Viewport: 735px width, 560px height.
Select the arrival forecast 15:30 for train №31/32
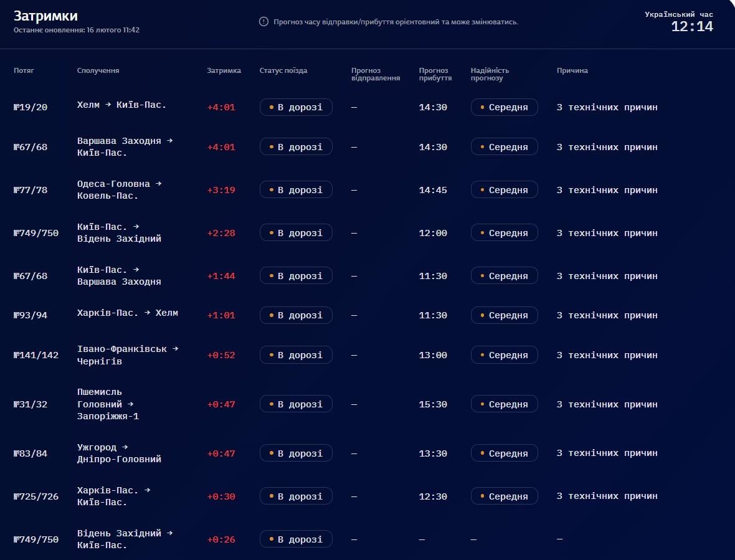coord(433,404)
